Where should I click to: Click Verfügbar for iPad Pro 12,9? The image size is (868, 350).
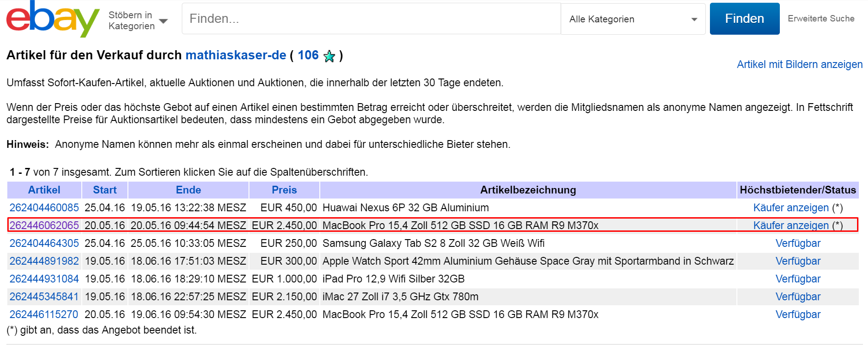(798, 279)
